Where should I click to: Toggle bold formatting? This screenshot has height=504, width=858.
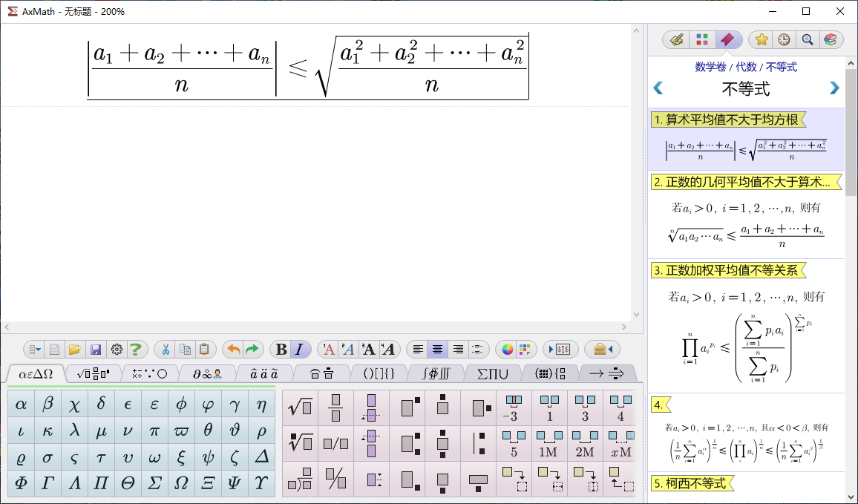281,350
